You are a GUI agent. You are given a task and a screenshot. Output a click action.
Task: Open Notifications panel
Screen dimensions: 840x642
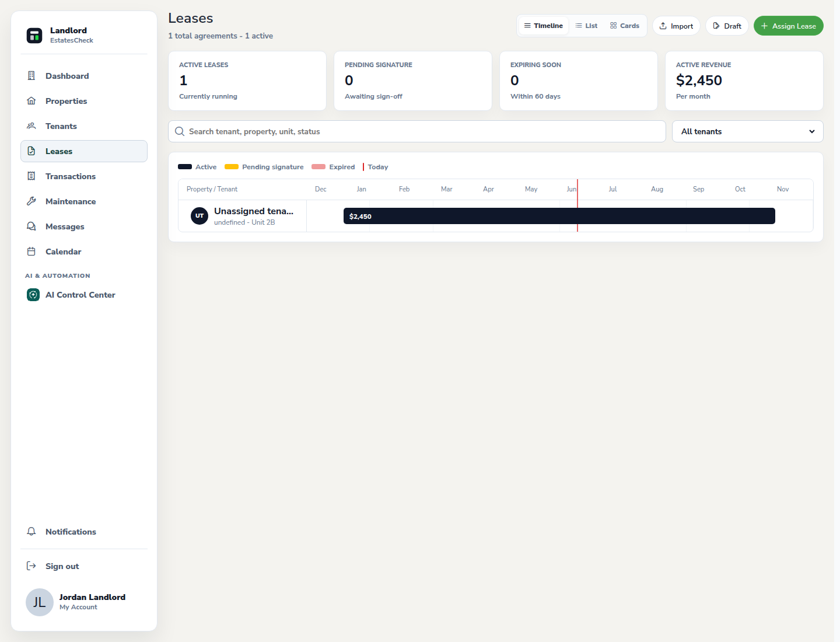point(84,532)
